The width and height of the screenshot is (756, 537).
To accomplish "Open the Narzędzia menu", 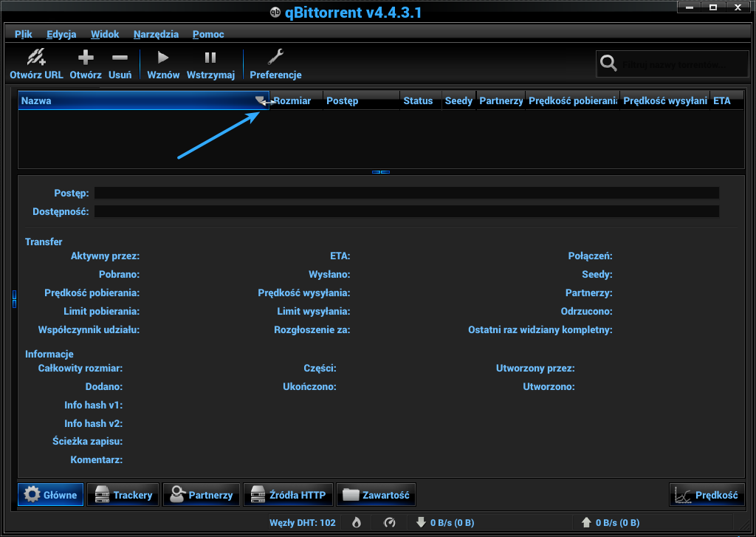I will tap(156, 34).
